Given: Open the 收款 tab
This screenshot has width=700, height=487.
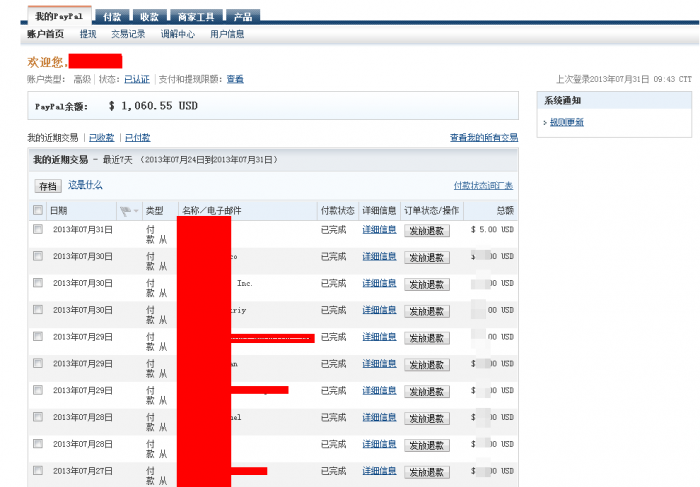Looking at the screenshot, I should (150, 17).
